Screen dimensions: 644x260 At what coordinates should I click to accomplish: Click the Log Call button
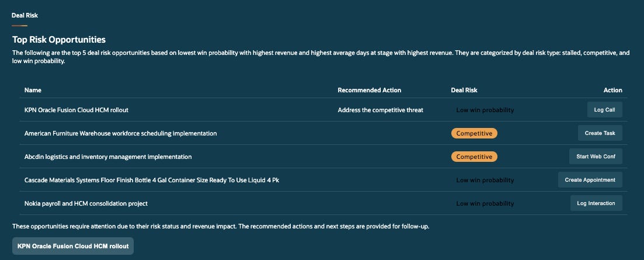click(604, 110)
